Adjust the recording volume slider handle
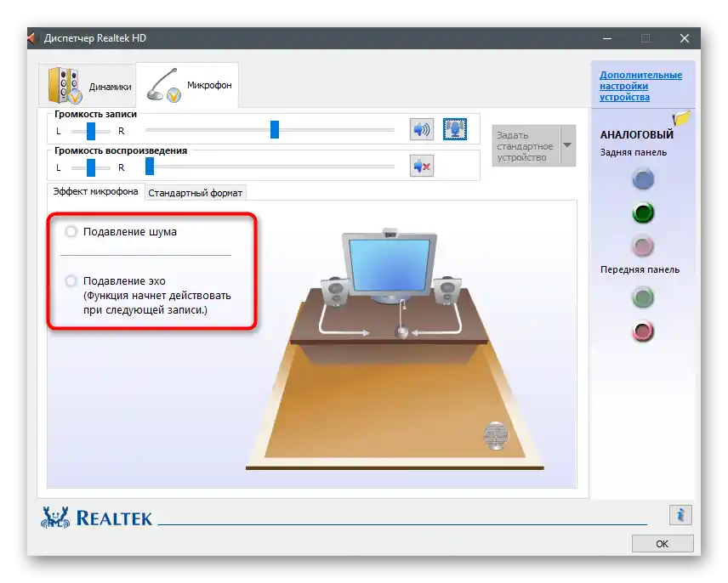Viewport: 728px width, 583px height. click(x=275, y=129)
